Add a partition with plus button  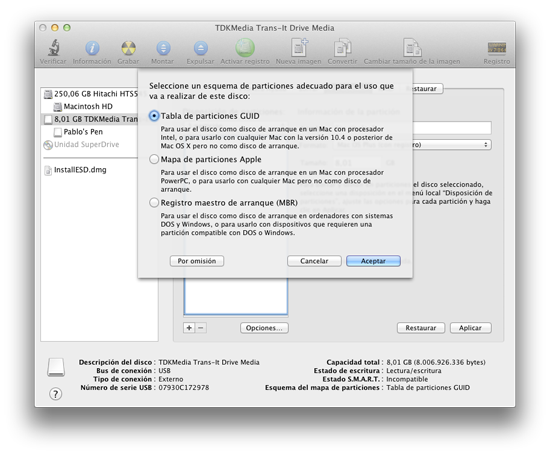(189, 328)
